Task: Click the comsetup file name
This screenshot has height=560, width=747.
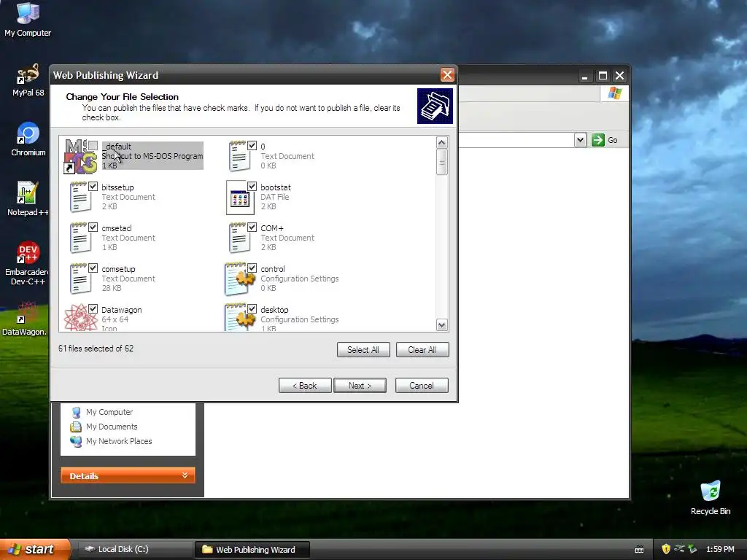Action: [118, 269]
